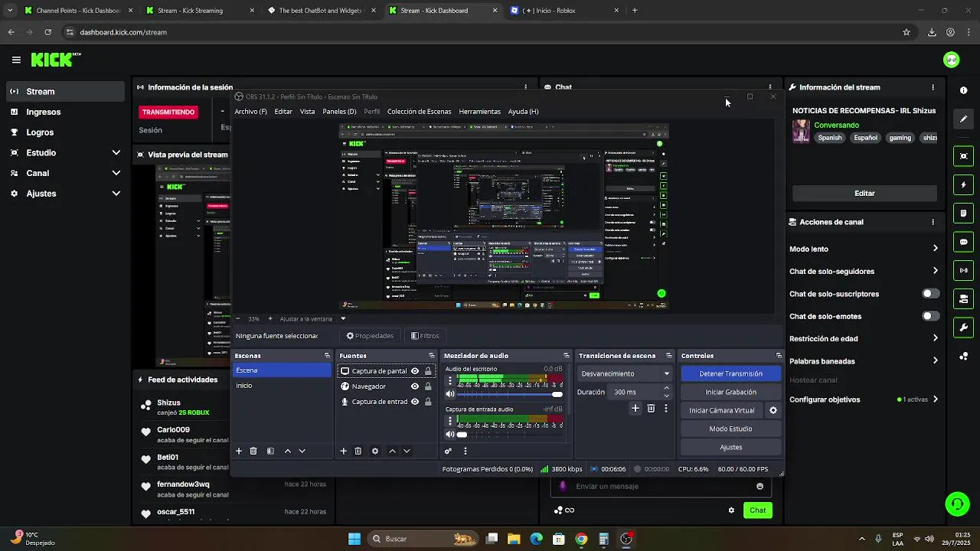Lock the Navegador source
This screenshot has width=980, height=551.
428,386
